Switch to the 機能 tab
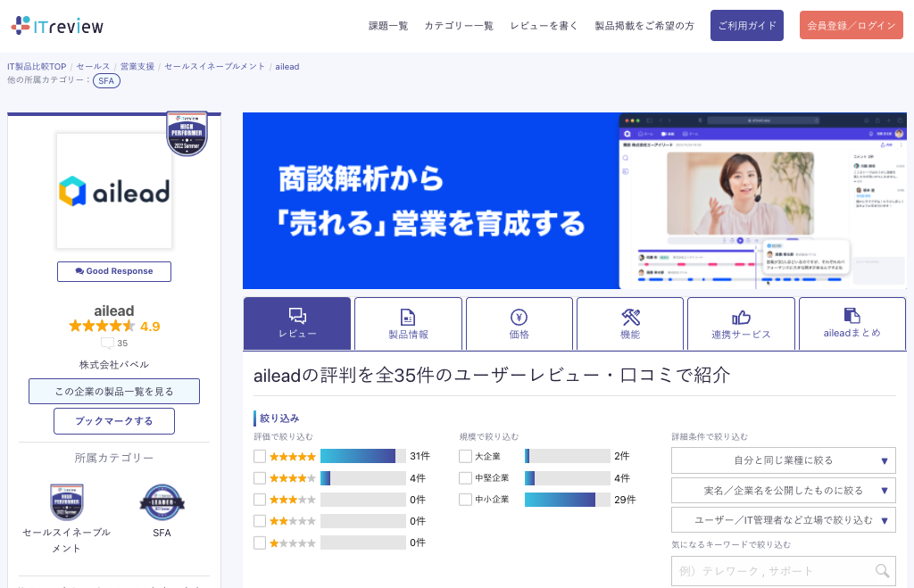The width and height of the screenshot is (914, 588). coord(630,323)
